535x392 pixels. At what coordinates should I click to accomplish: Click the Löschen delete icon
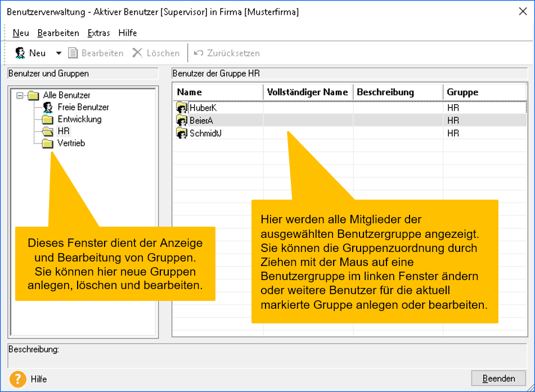137,52
